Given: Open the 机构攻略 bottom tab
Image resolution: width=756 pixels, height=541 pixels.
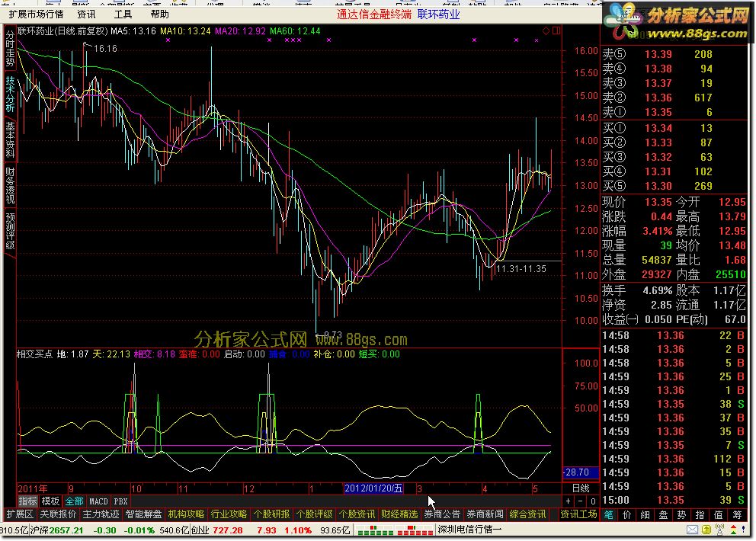Looking at the screenshot, I should point(186,514).
